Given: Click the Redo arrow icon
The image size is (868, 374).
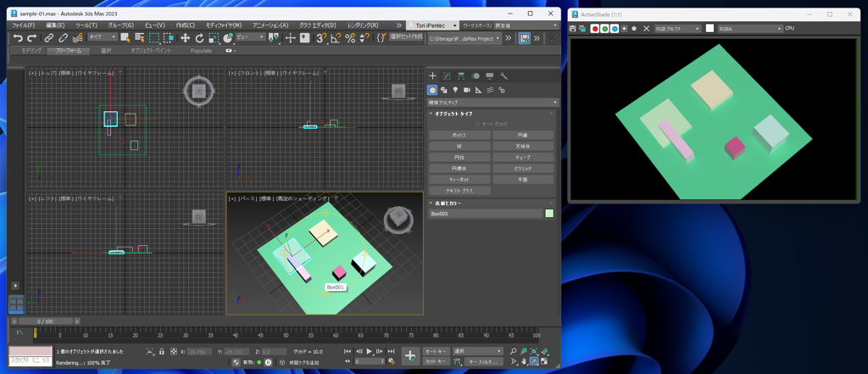Looking at the screenshot, I should coord(31,37).
